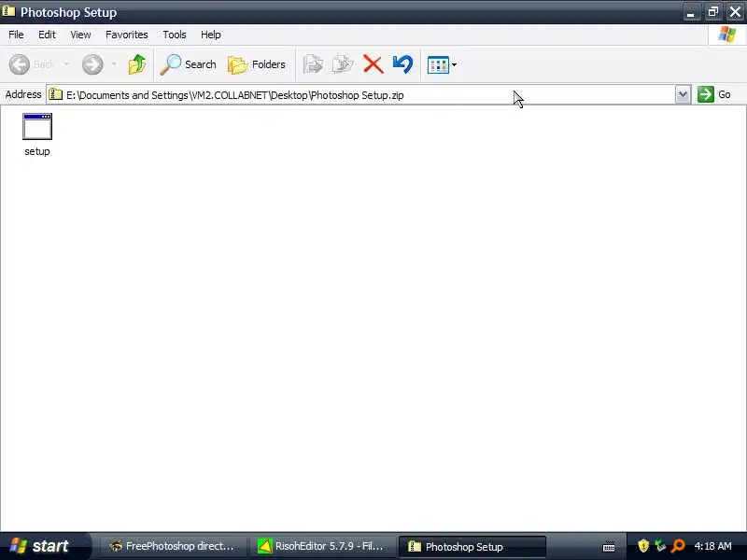
Task: Click the Windows flag logo throbber
Action: (727, 35)
